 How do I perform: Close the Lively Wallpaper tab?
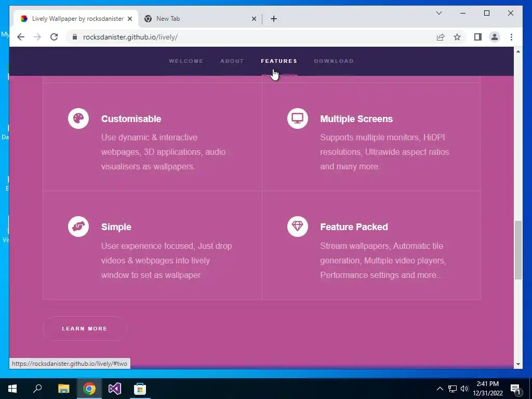click(129, 19)
